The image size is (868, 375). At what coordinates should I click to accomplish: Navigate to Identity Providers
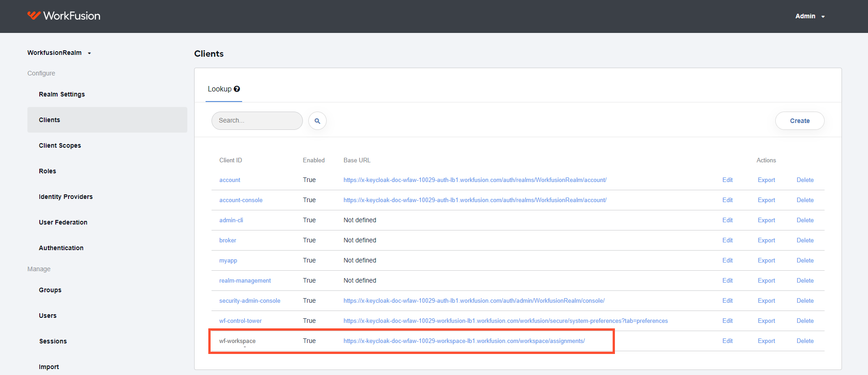click(x=66, y=197)
